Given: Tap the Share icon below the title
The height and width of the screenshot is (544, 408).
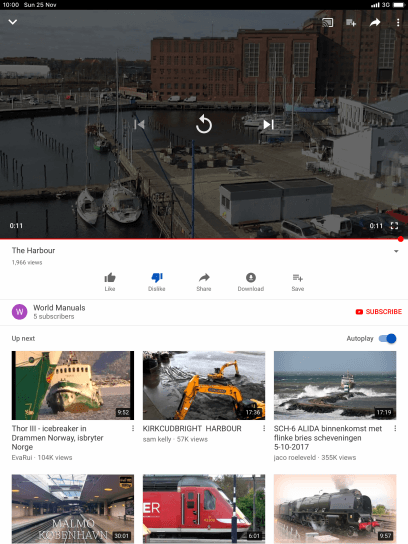Looking at the screenshot, I should click(204, 282).
